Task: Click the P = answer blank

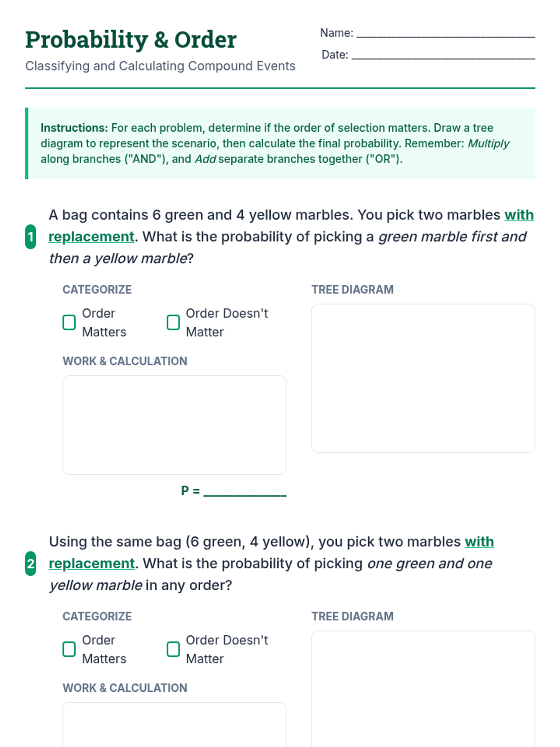Action: point(245,492)
